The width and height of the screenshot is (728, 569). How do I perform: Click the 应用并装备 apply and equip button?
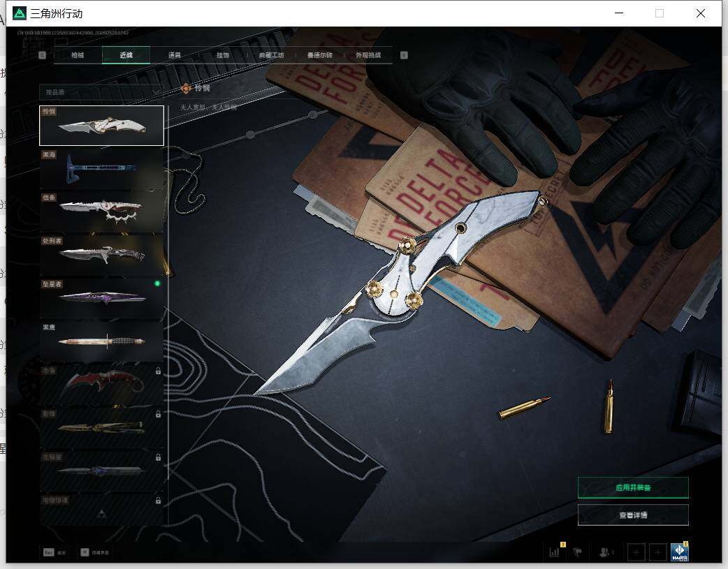point(633,487)
